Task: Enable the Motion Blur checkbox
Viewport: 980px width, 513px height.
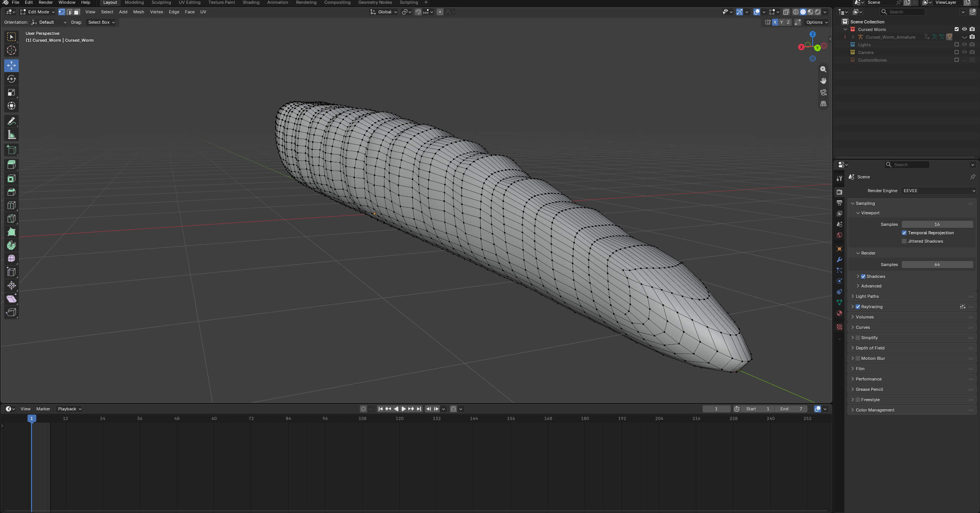Action: [x=858, y=358]
